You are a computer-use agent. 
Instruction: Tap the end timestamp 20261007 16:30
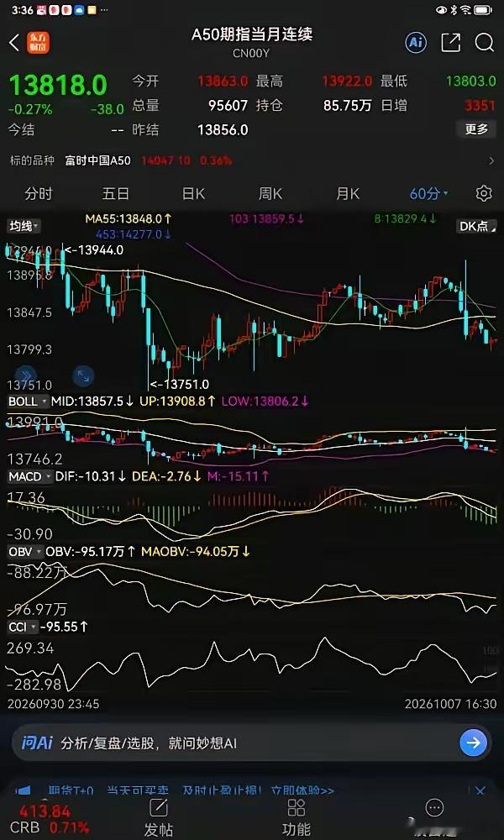tap(450, 703)
